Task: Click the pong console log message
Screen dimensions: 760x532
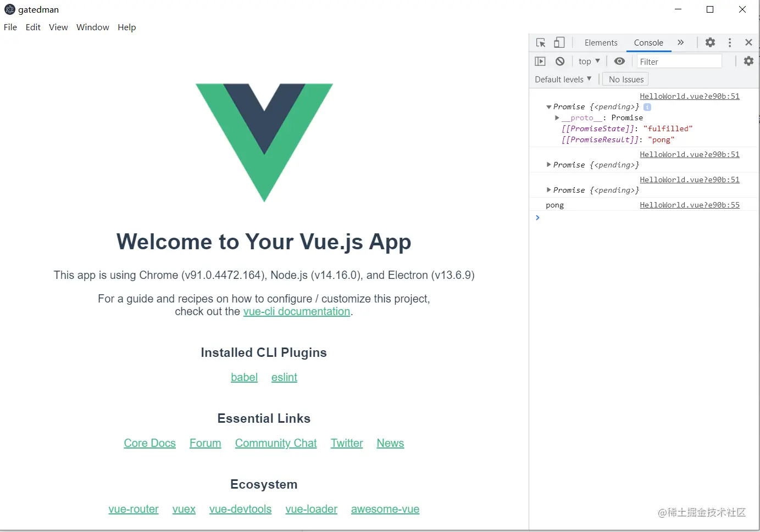Action: 555,205
